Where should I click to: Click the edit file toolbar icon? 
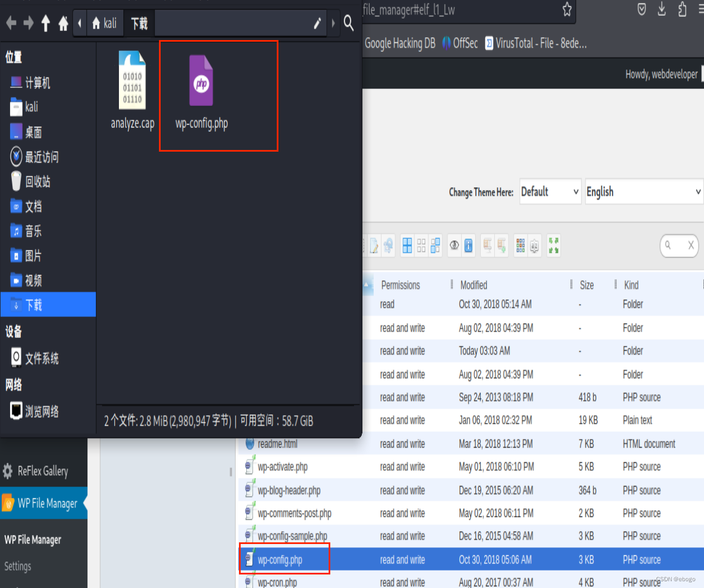click(x=374, y=245)
